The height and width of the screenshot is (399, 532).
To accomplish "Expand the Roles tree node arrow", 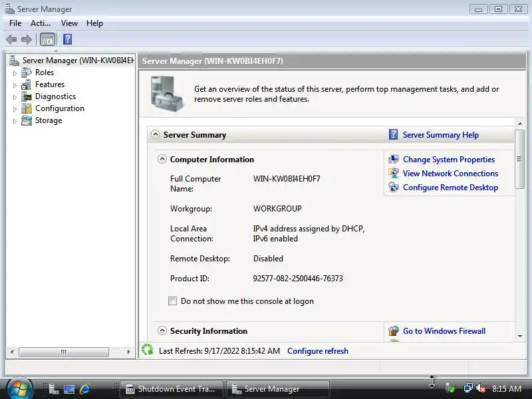I will (x=15, y=73).
